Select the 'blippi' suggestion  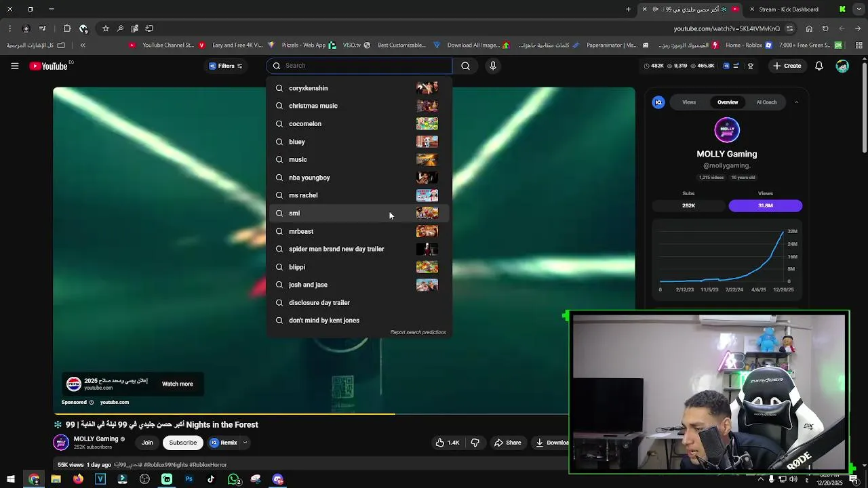[x=359, y=267]
